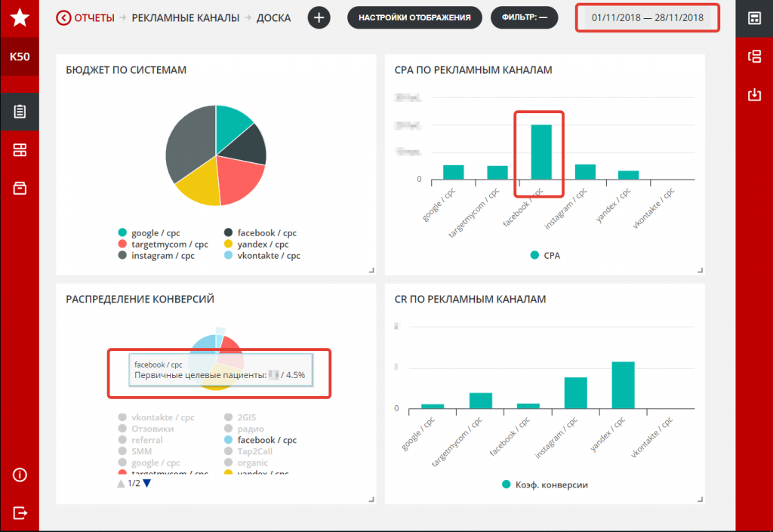Click the resize handle of CPA widget
This screenshot has width=773, height=532.
click(x=700, y=270)
